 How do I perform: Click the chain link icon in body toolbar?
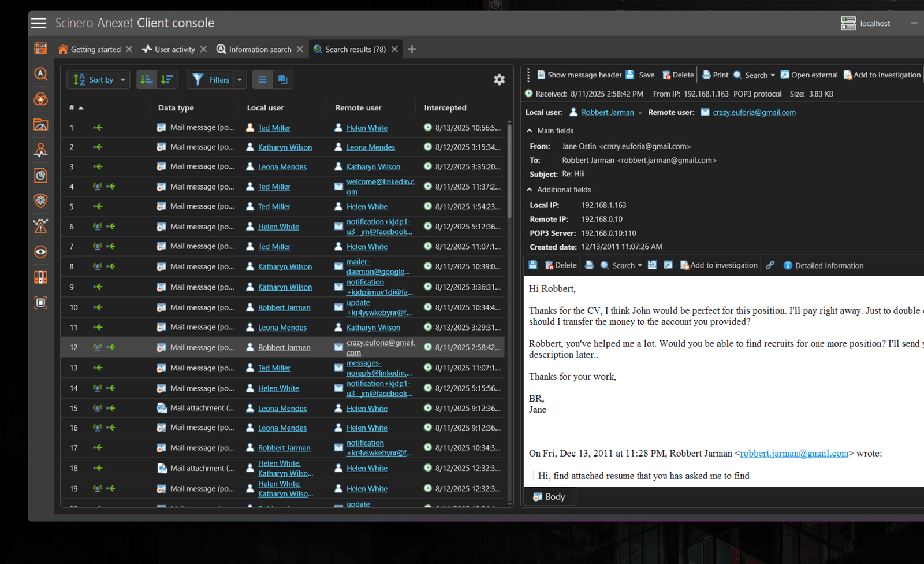(x=770, y=265)
